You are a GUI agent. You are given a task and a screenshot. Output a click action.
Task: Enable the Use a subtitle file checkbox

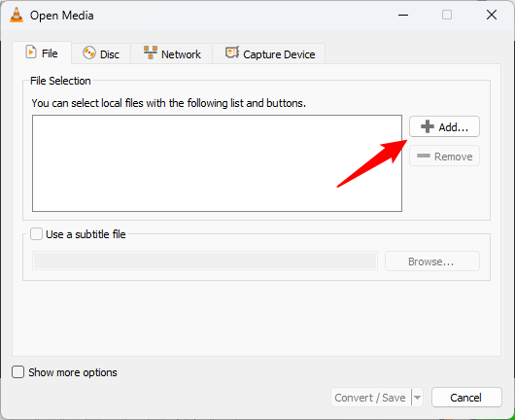[x=37, y=234]
